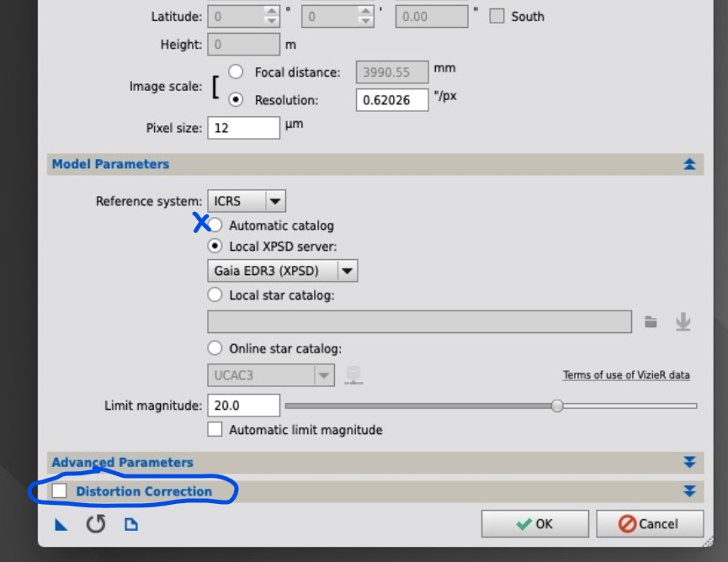Collapse the Model Parameters section arrows
Screen dimensions: 728x562
(689, 164)
